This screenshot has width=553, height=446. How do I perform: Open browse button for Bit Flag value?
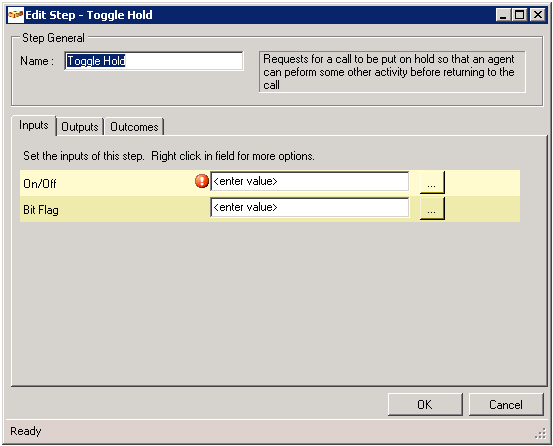[x=432, y=208]
